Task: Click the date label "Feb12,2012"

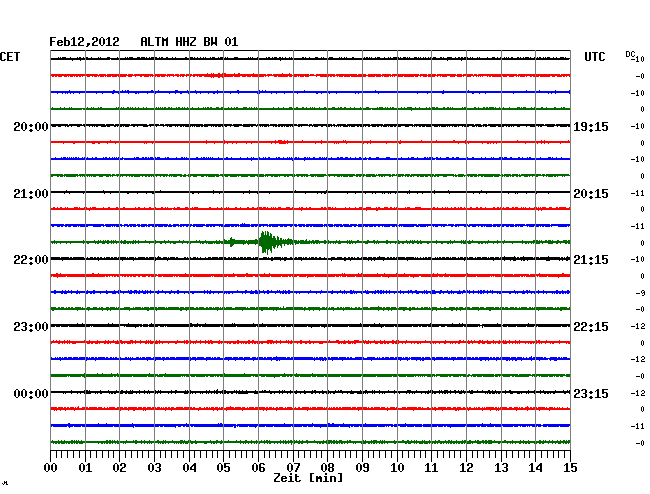Action: click(84, 42)
